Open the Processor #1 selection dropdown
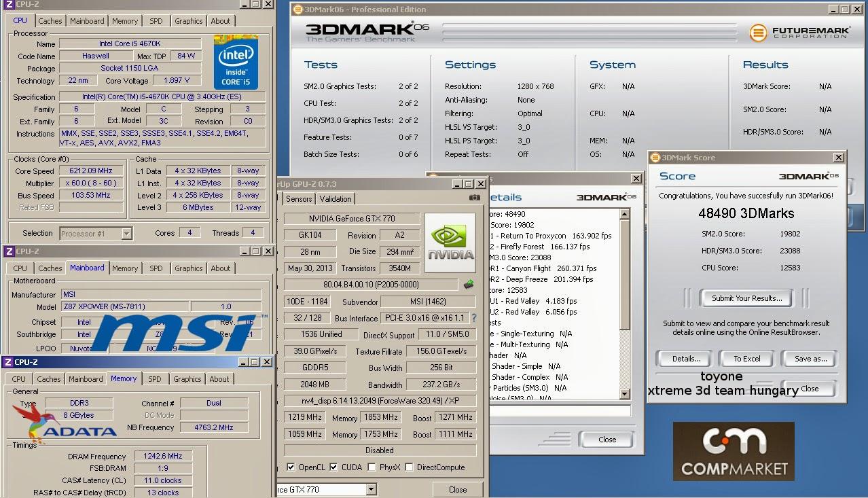This screenshot has height=498, width=868. tap(126, 234)
